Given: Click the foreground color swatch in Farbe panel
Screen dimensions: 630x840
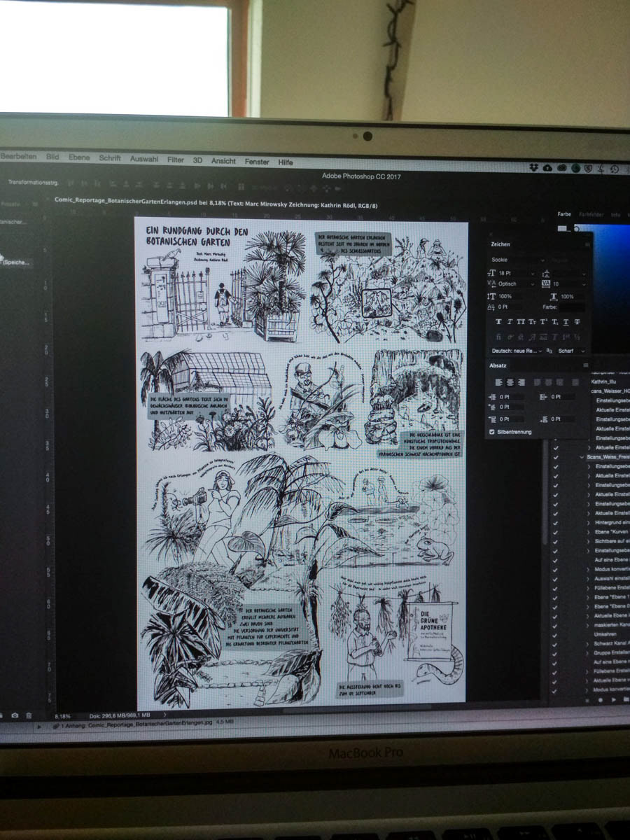Looking at the screenshot, I should pyautogui.click(x=562, y=228).
